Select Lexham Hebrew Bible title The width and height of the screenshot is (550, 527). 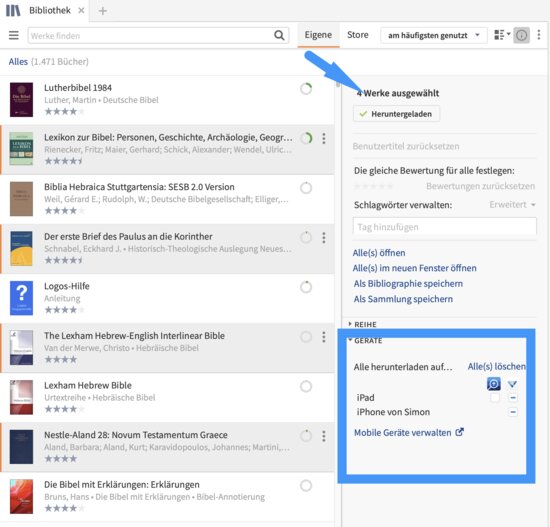[88, 385]
